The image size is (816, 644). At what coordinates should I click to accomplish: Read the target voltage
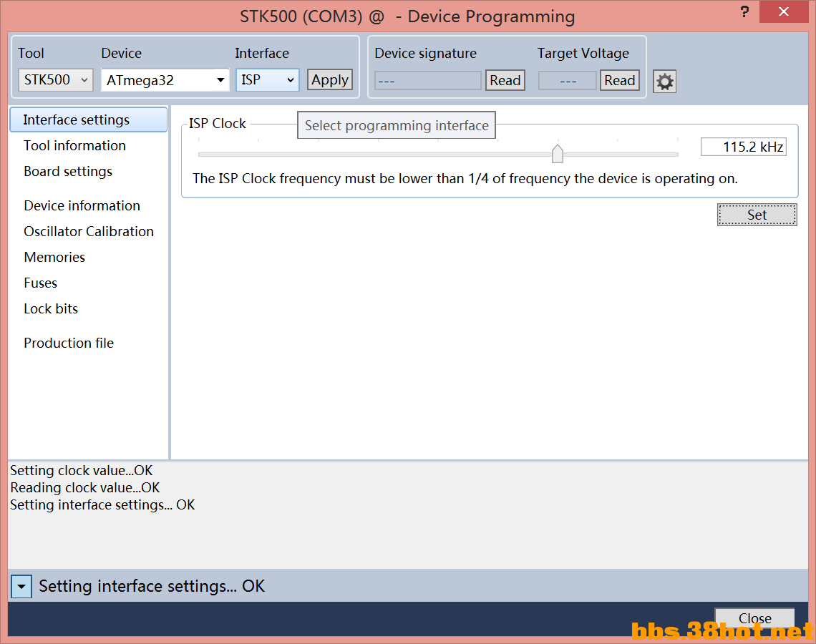619,81
